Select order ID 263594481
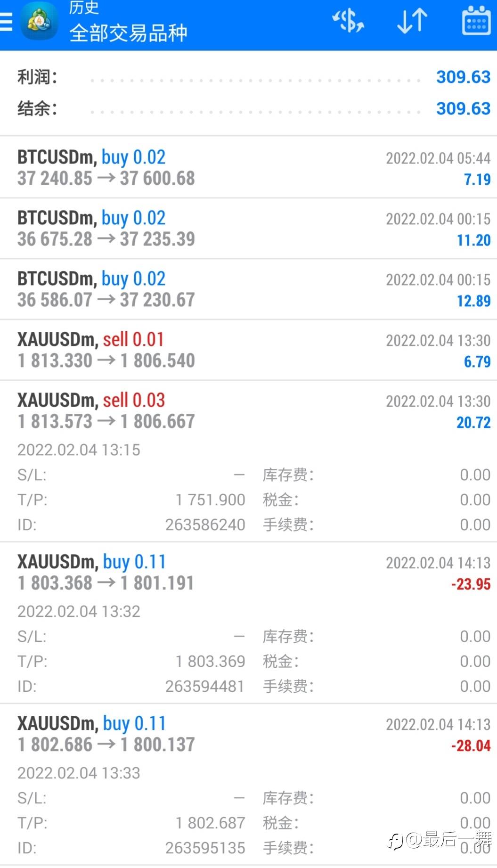This screenshot has height=868, width=497. pos(205,686)
